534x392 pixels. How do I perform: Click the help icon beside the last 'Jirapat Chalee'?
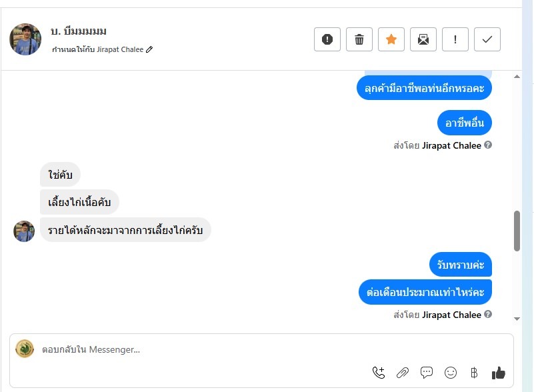[x=488, y=315]
